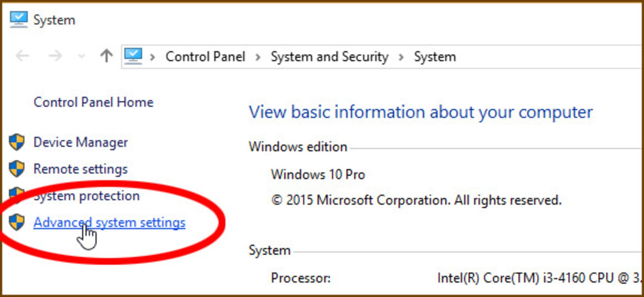Click the computer icon in the address bar
Viewport: 644px width, 297px height.
[133, 56]
